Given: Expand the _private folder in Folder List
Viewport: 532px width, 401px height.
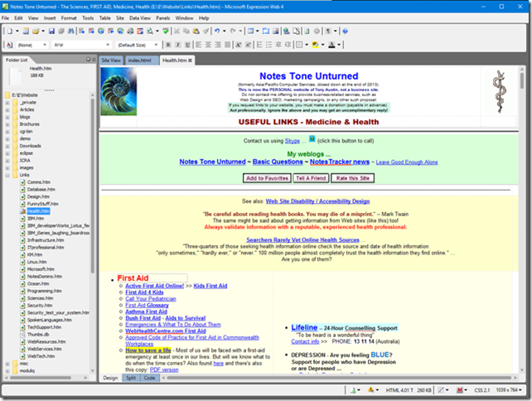Looking at the screenshot, I should (7, 103).
